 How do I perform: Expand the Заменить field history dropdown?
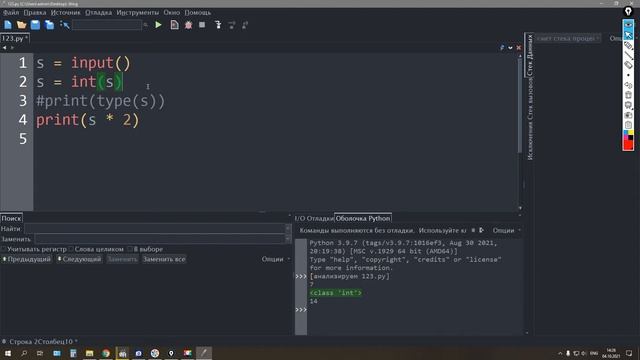click(288, 239)
